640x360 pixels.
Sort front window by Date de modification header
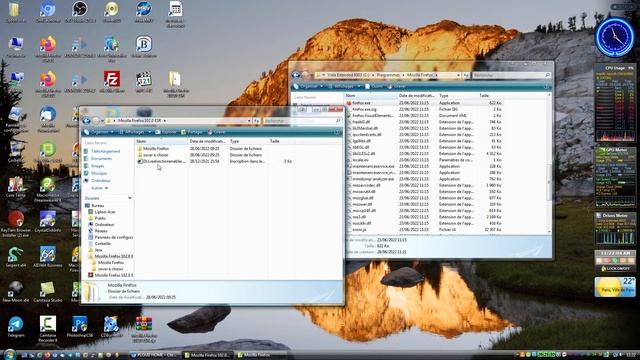point(207,141)
